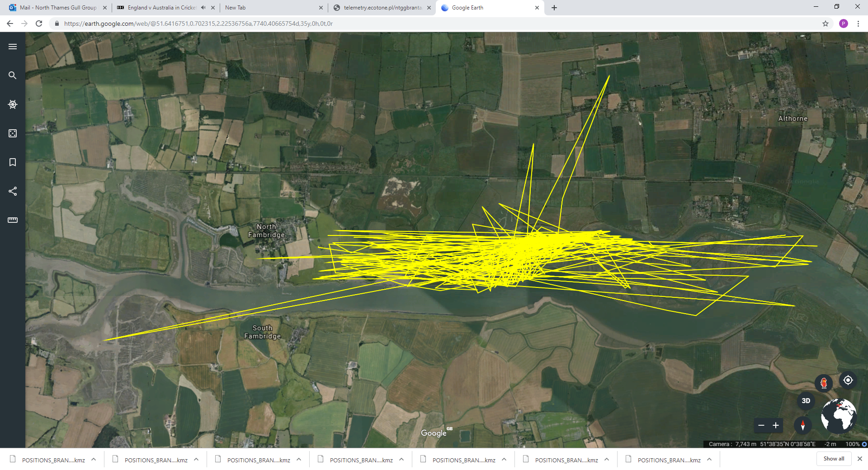Open a new browser tab
Screen dimensions: 868x470
tap(554, 8)
